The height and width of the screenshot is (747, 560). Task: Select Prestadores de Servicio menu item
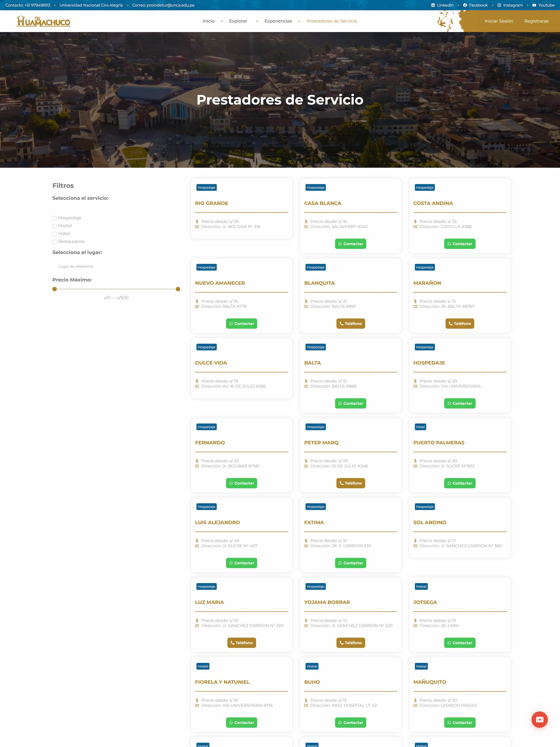pyautogui.click(x=332, y=21)
